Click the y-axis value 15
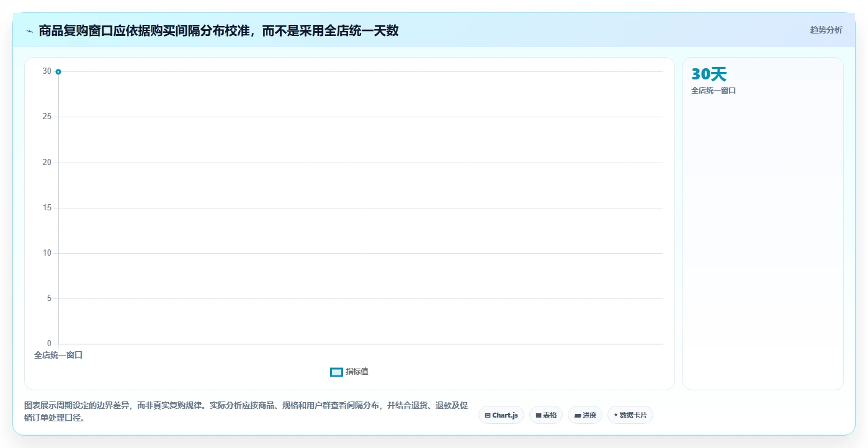 pyautogui.click(x=47, y=208)
